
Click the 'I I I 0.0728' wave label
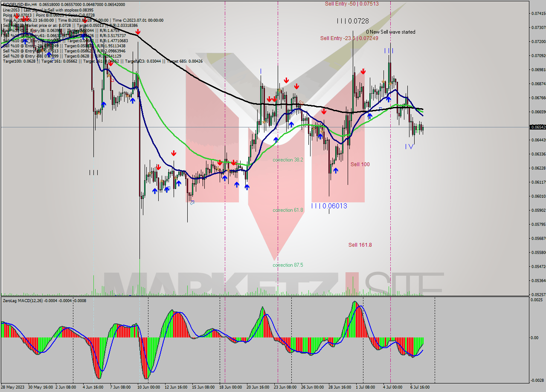click(352, 21)
